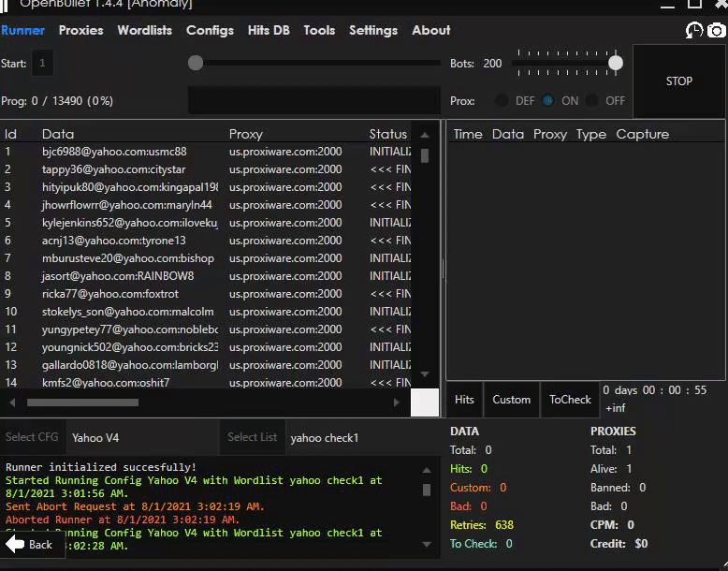Click the log panel scroll-down arrow
Image resolution: width=728 pixels, height=571 pixels.
[x=426, y=544]
